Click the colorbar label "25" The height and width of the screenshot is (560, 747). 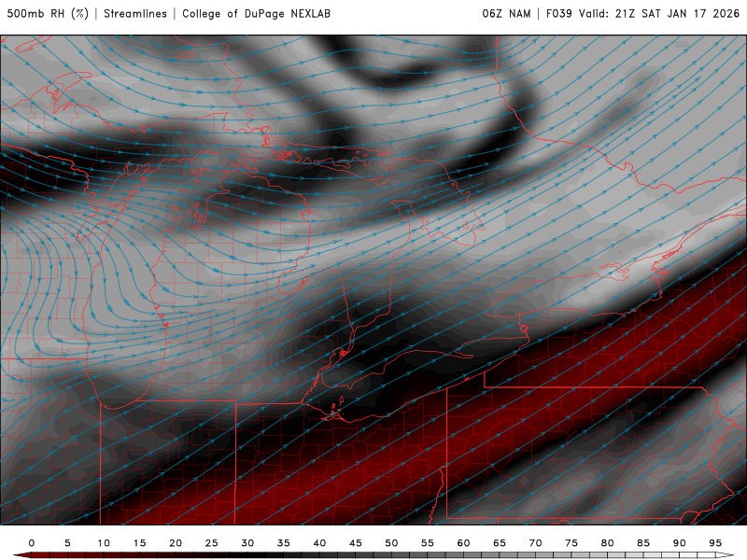coord(212,543)
